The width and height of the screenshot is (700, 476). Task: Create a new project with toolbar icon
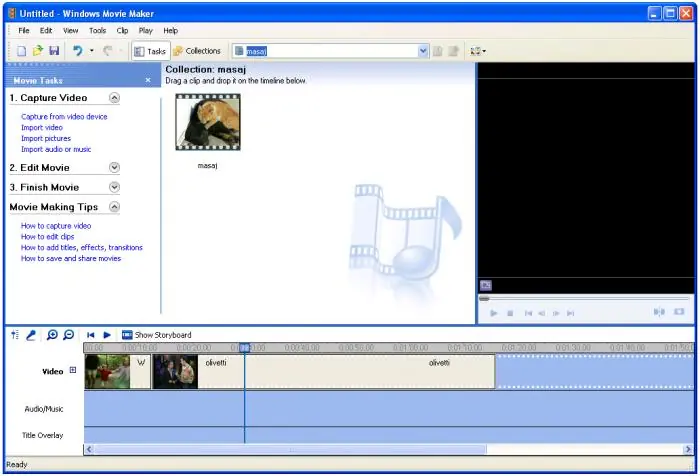21,51
